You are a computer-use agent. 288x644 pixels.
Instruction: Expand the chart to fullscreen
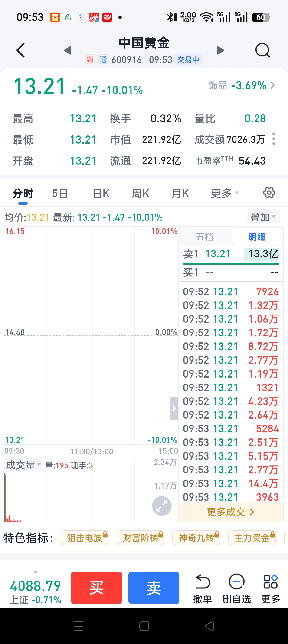click(x=162, y=506)
